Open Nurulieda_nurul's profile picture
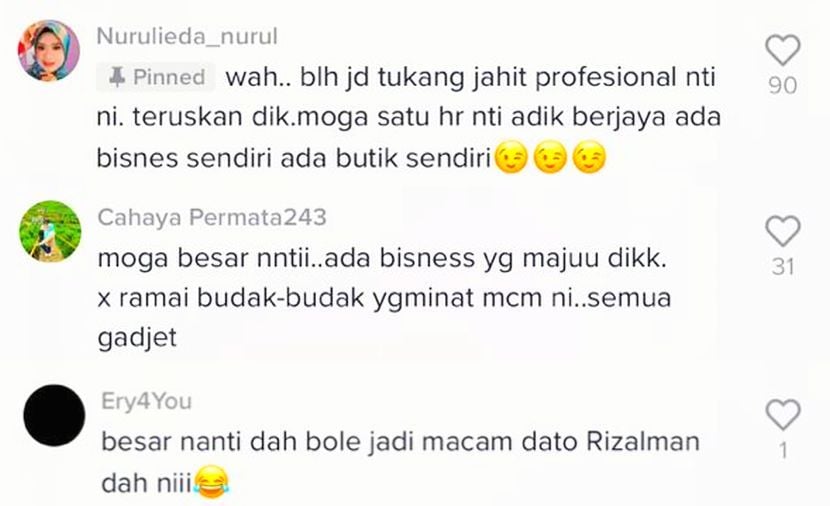 click(49, 51)
